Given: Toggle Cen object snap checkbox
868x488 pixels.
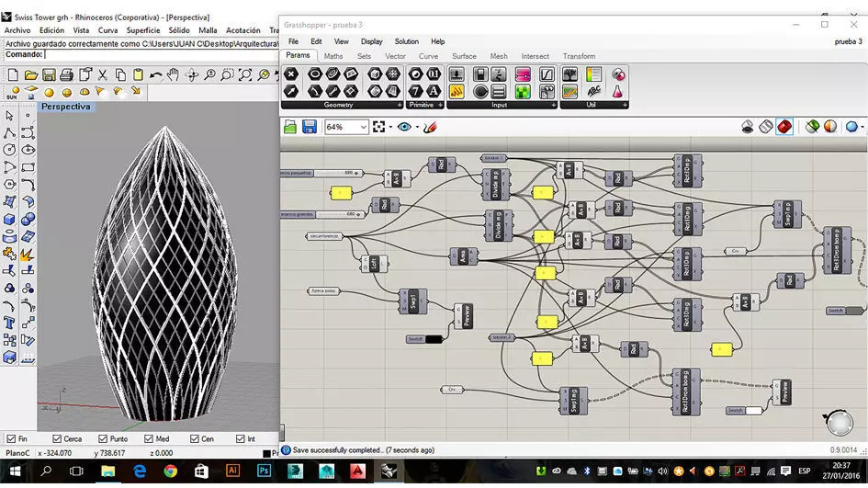Looking at the screenshot, I should 195,438.
